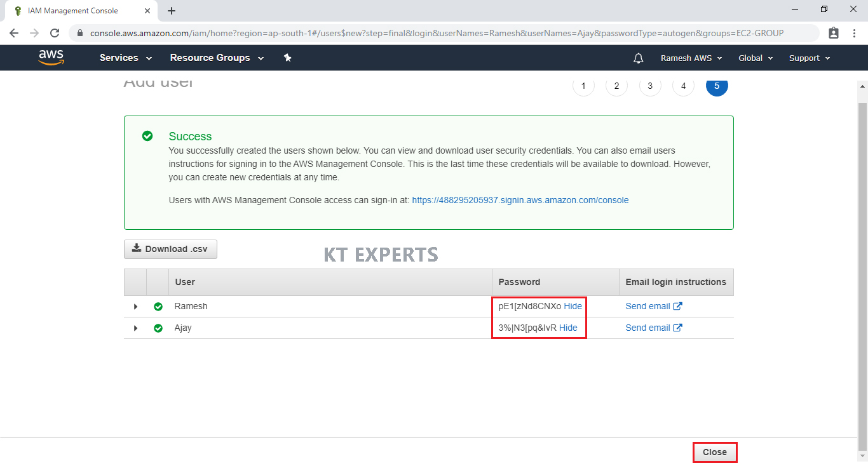Click password text 3%|N3[pq&IvR

527,328
